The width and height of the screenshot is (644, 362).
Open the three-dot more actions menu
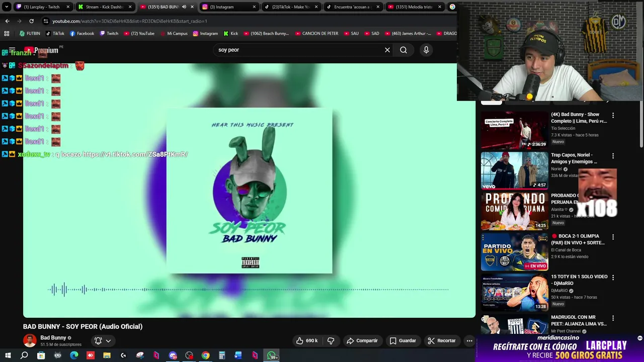point(469,340)
